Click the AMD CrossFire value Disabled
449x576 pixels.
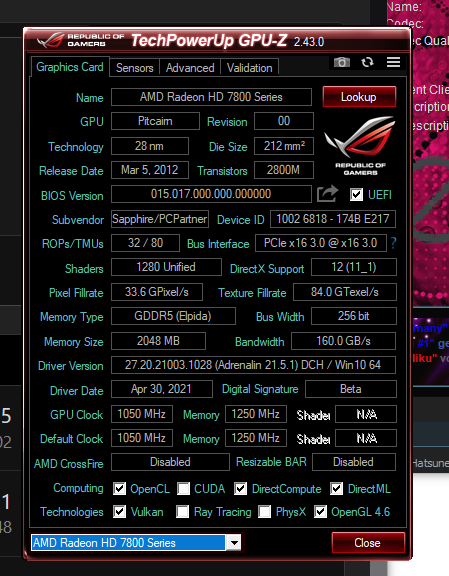(170, 462)
